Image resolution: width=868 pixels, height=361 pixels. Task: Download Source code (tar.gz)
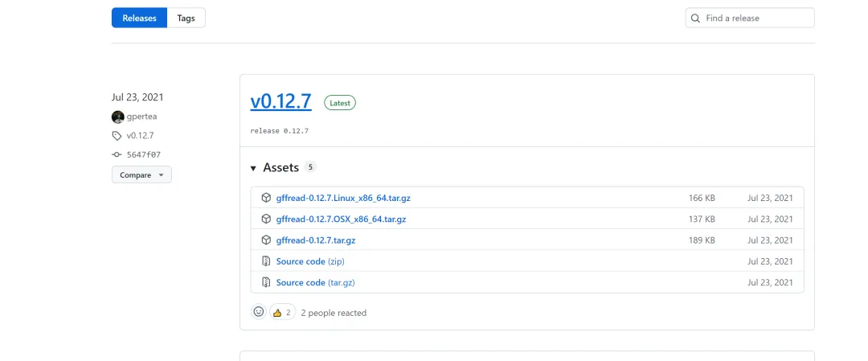click(316, 282)
